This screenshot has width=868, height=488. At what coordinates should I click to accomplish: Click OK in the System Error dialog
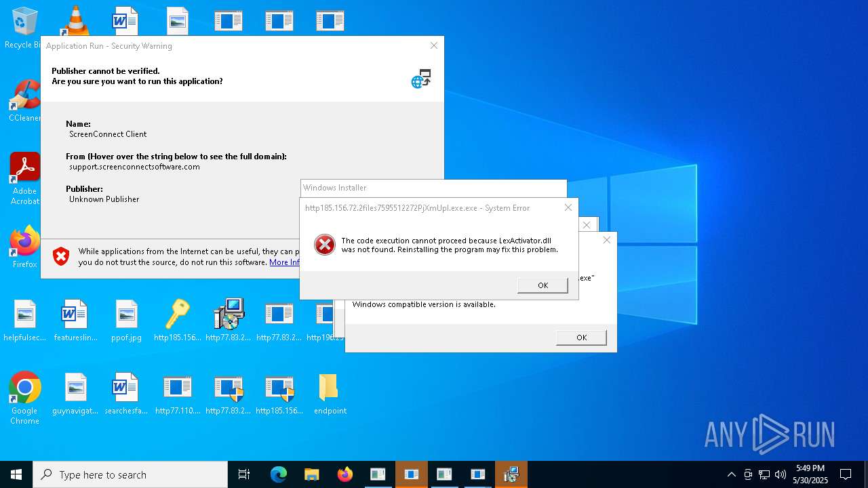point(542,285)
